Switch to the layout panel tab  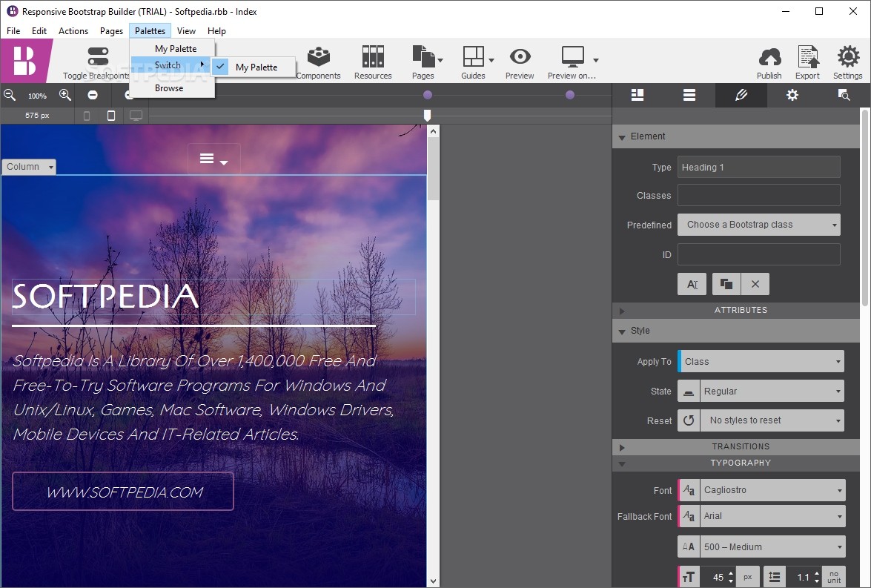point(637,95)
